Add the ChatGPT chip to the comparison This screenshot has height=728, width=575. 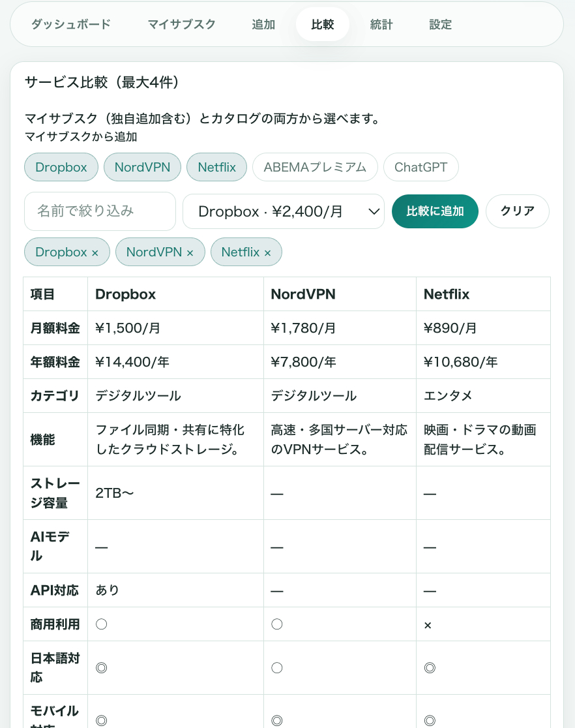coord(421,167)
